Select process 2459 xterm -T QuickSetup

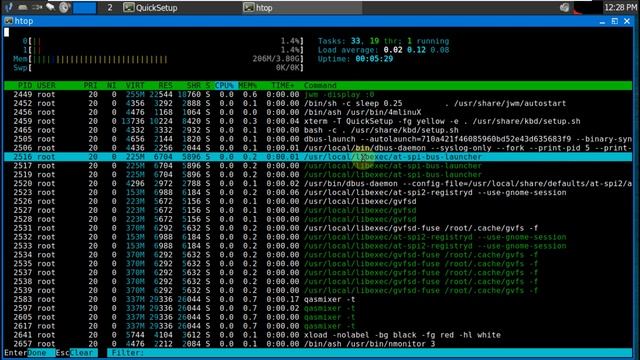(318, 121)
